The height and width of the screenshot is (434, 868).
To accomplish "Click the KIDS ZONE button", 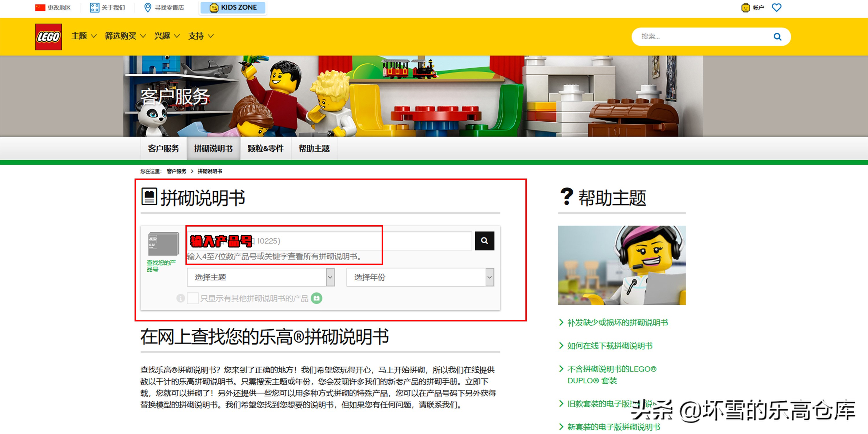I will [x=233, y=7].
